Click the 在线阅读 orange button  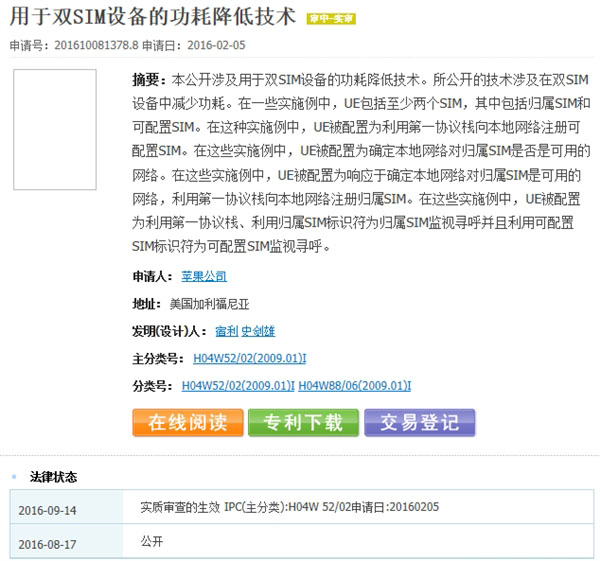coord(187,423)
